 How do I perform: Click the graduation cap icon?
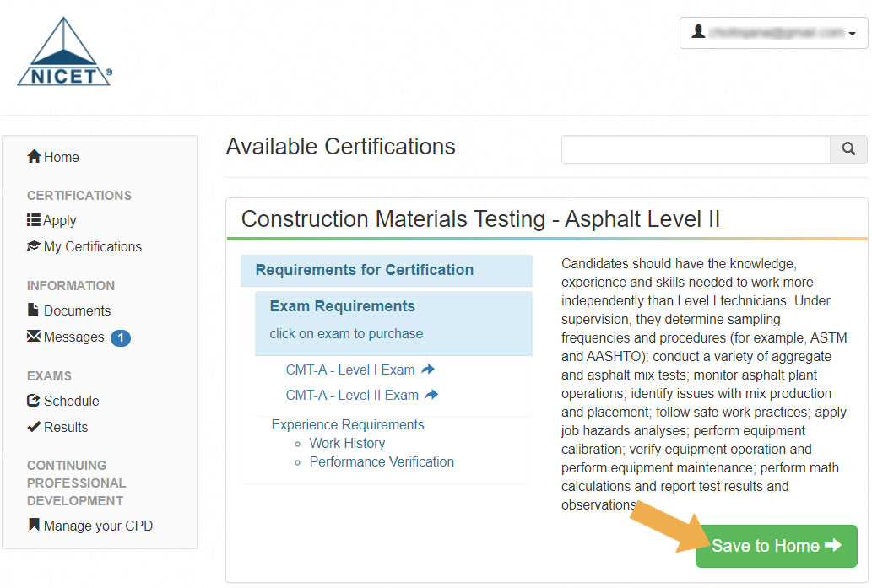tap(34, 246)
